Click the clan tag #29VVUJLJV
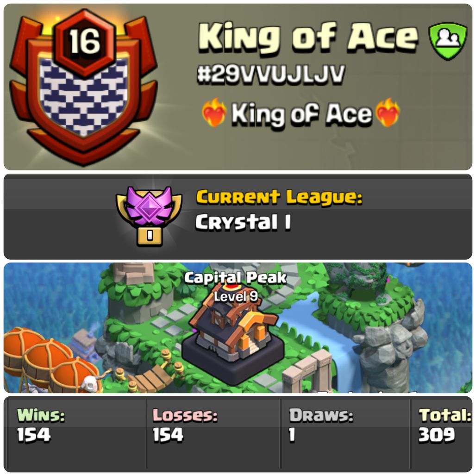This screenshot has width=476, height=476. coord(271,74)
